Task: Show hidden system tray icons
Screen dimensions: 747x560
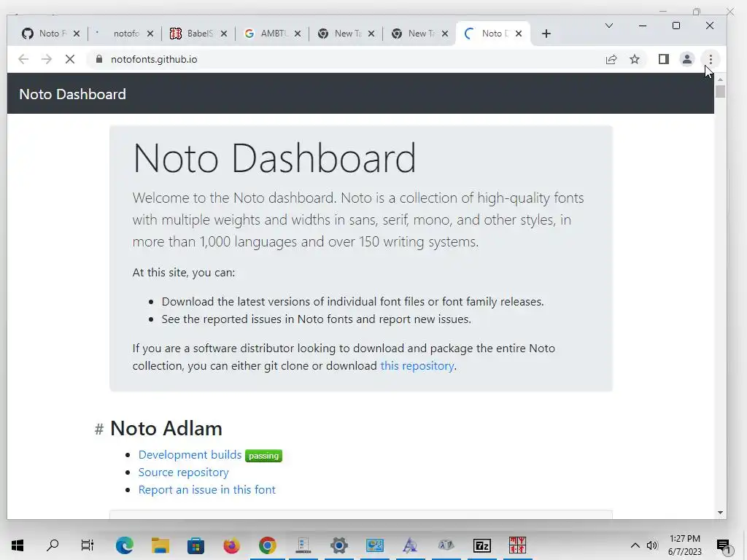Action: [635, 545]
